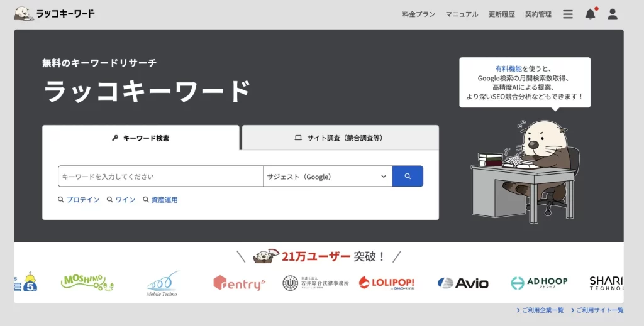Switch to the サイト調査（競合調査等） tab
Image resolution: width=644 pixels, height=326 pixels.
[340, 138]
